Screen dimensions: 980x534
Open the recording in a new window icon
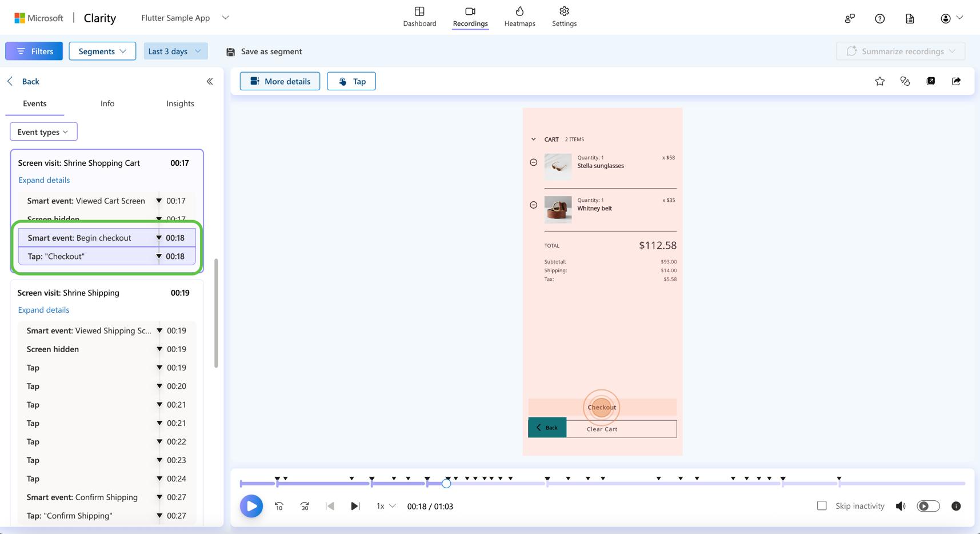coord(931,81)
